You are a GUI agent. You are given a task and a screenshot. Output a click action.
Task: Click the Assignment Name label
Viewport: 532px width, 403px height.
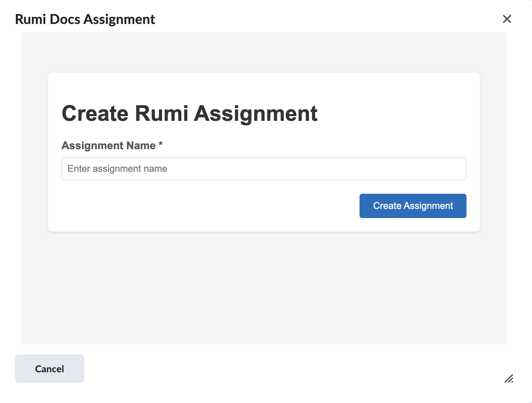coord(112,145)
